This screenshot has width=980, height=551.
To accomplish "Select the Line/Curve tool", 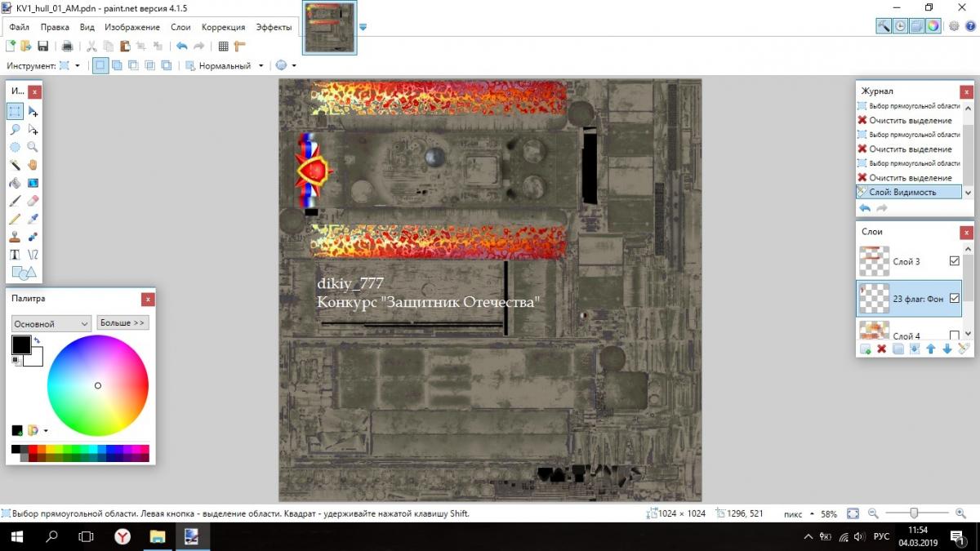I will (33, 255).
